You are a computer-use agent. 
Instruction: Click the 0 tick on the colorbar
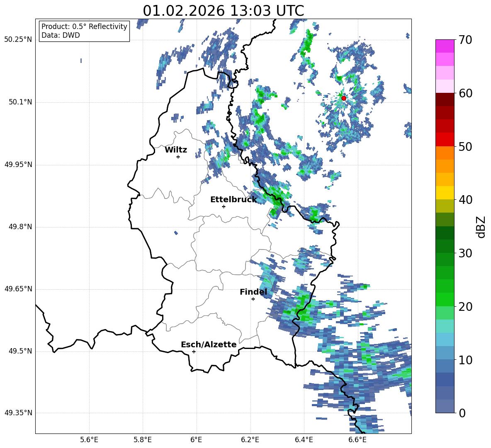pyautogui.click(x=462, y=413)
